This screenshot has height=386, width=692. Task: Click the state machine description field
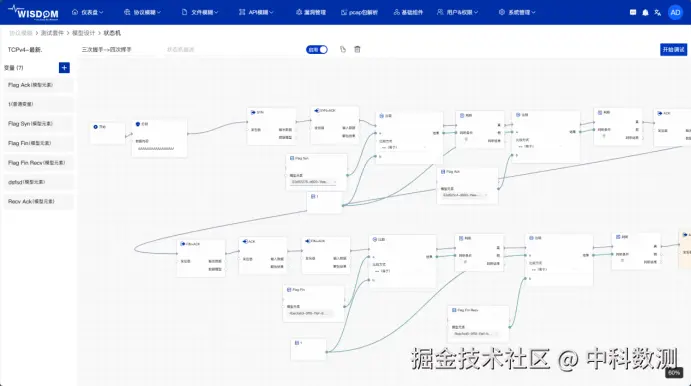232,49
